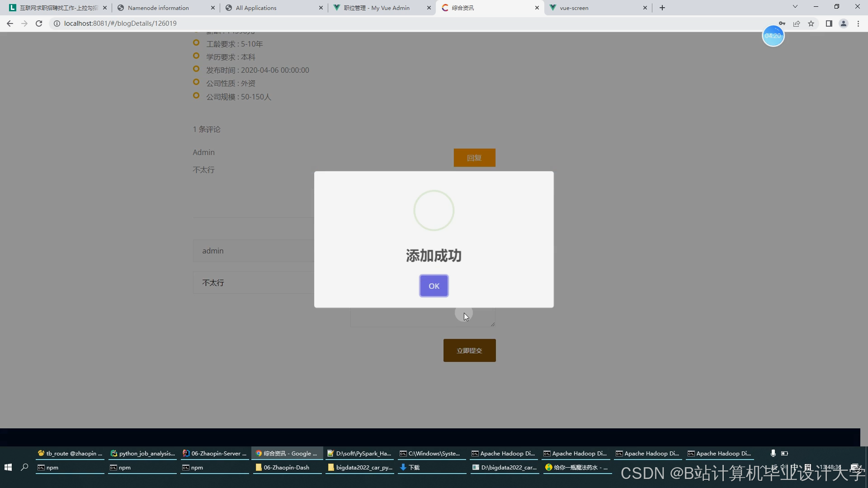
Task: Open password manager key icon
Action: [x=782, y=23]
